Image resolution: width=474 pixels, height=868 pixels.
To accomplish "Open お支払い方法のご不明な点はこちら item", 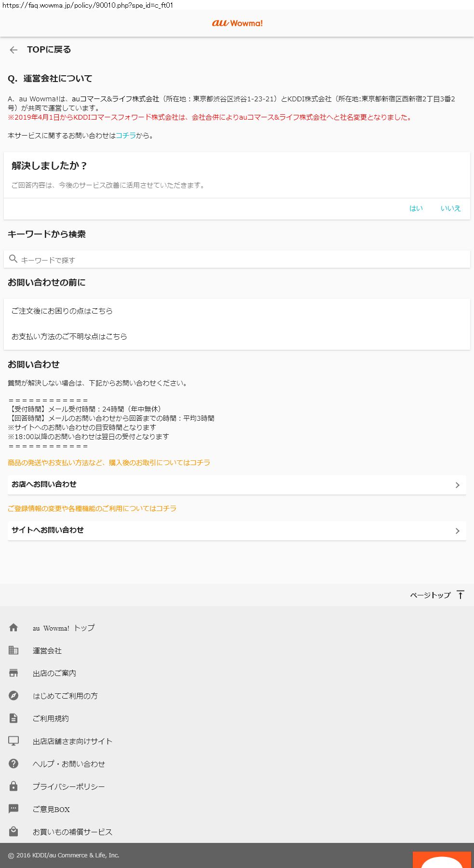I will pyautogui.click(x=69, y=337).
